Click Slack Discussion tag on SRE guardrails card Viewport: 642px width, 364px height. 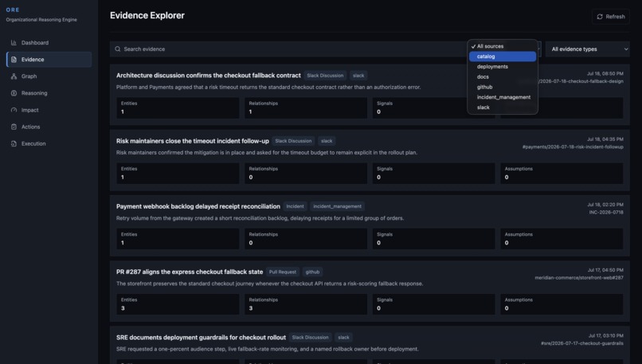pos(310,338)
